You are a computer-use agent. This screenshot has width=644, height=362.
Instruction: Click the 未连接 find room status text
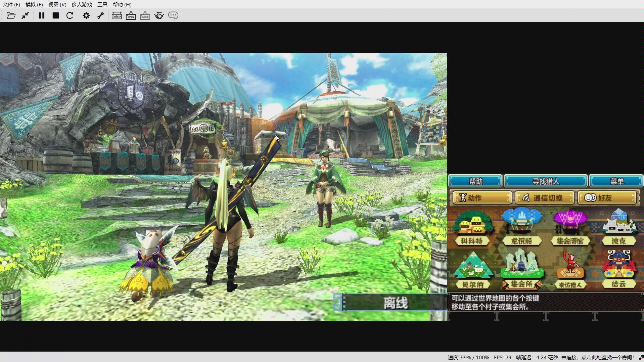[x=598, y=357]
